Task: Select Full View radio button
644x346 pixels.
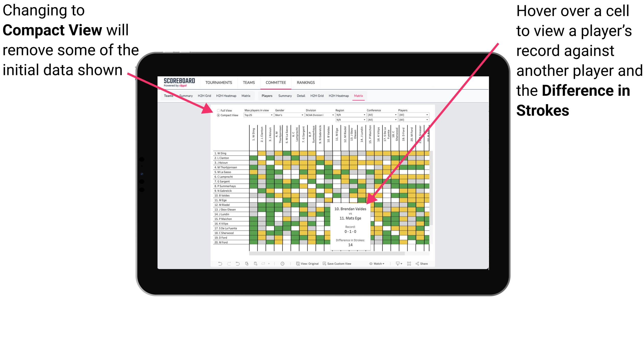Action: click(x=218, y=110)
